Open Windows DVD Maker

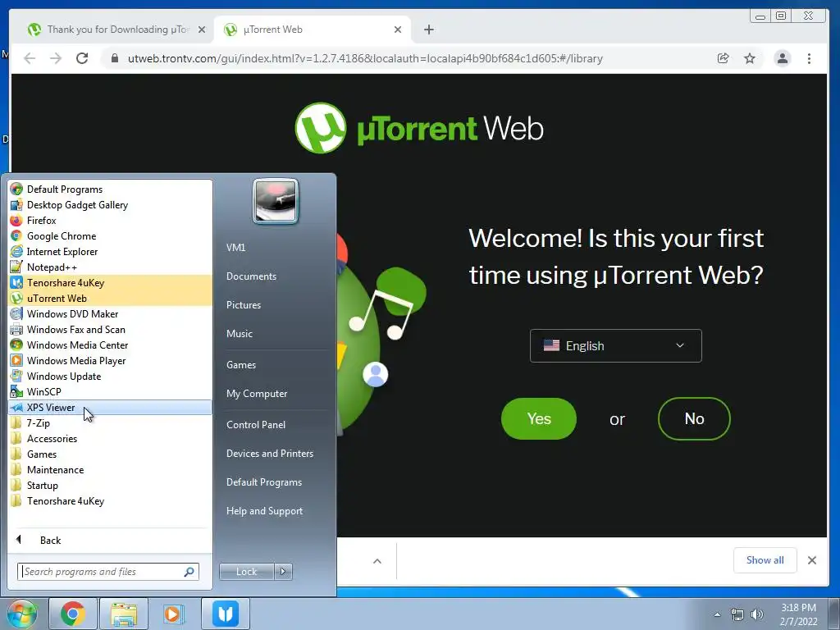pyautogui.click(x=110, y=313)
